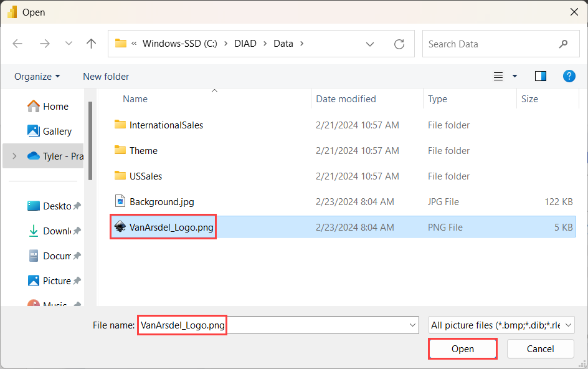Open the Organize menu
The width and height of the screenshot is (588, 369).
tap(37, 77)
